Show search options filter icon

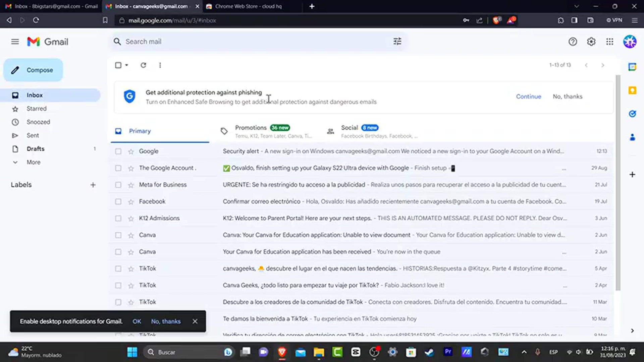397,42
